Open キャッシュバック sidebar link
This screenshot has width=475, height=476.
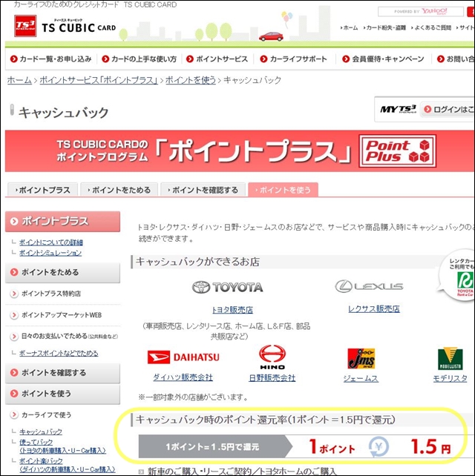point(41,432)
